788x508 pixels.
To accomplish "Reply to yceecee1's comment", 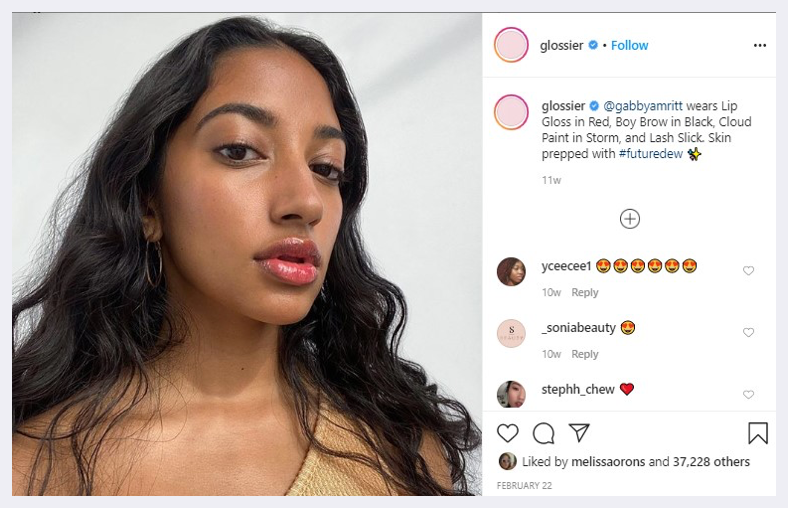I will (585, 293).
